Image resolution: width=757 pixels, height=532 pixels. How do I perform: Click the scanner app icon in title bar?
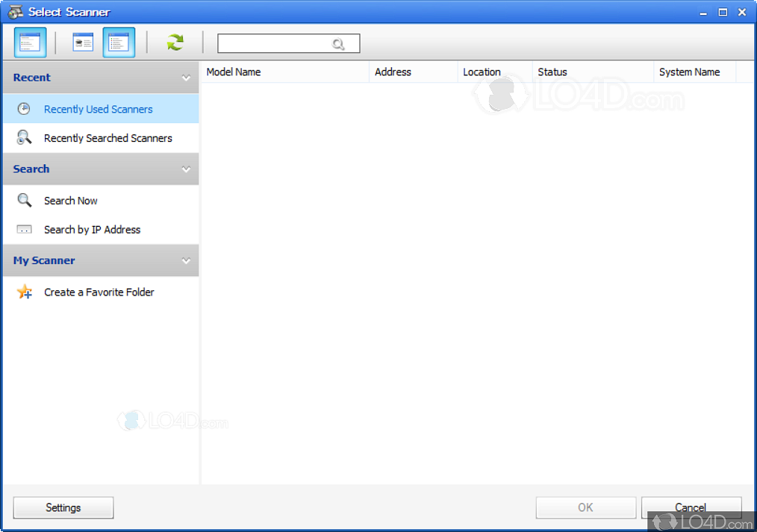point(16,12)
